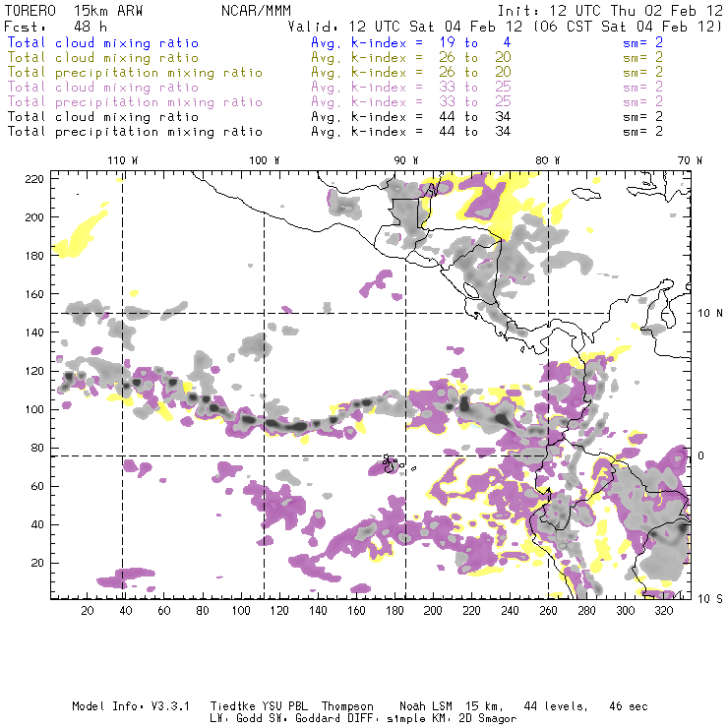The width and height of the screenshot is (728, 728).
Task: Click the olive "Total precipitation mixing ratio" legend label
Action: 135,73
